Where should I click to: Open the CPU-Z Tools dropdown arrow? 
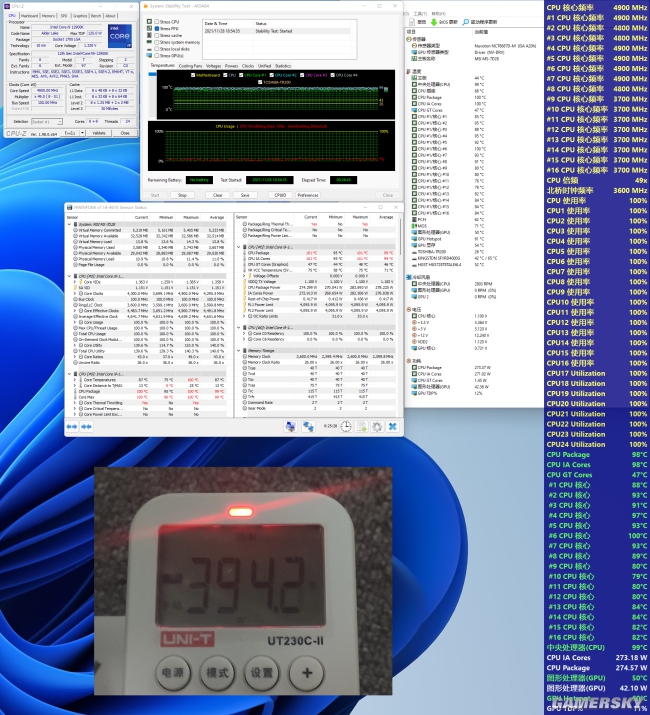coord(82,133)
